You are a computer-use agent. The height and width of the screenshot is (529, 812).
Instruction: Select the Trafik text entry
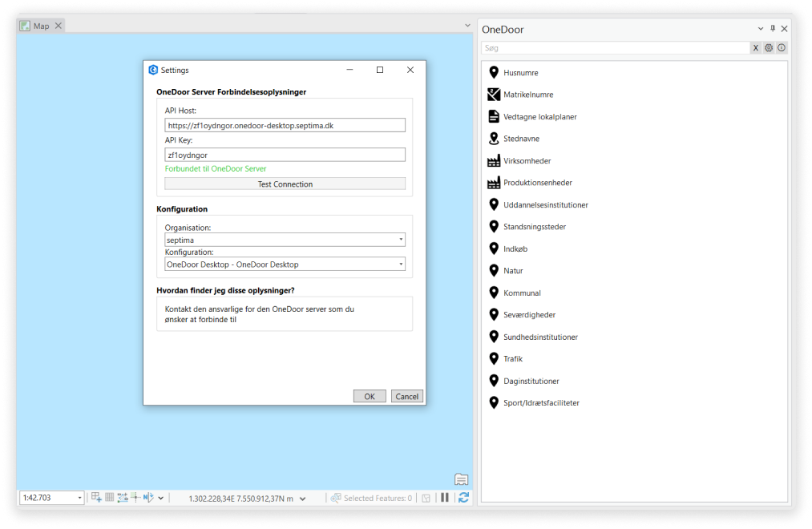[x=513, y=359]
